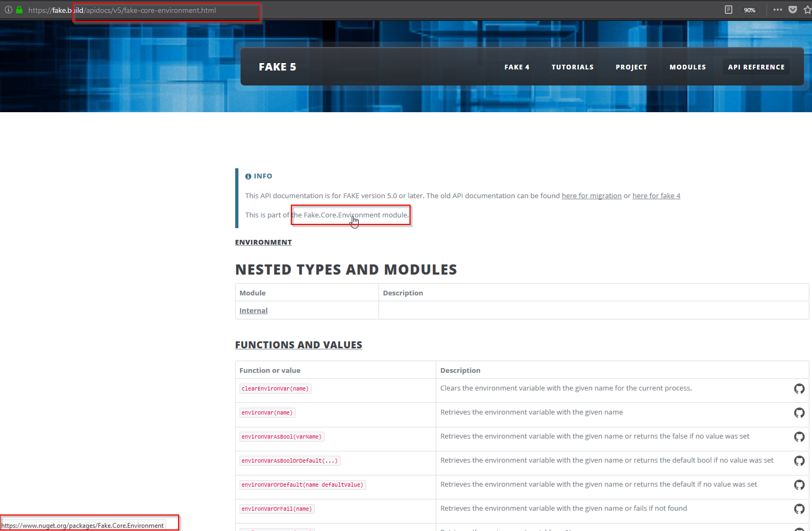The image size is (812, 531).
Task: Open the Internal module link
Action: point(253,310)
